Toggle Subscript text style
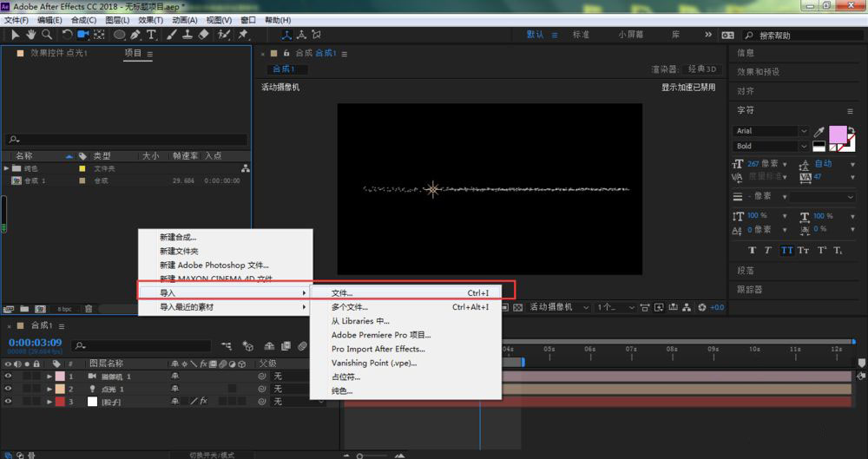 838,250
